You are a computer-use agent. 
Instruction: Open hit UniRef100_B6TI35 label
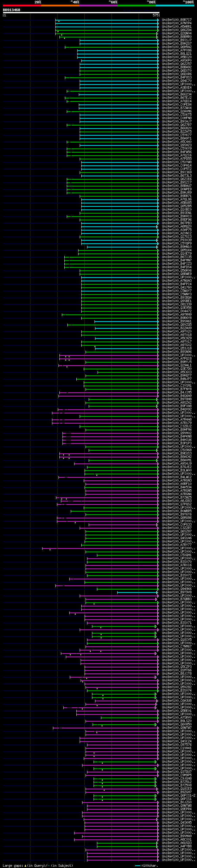[x=177, y=257]
